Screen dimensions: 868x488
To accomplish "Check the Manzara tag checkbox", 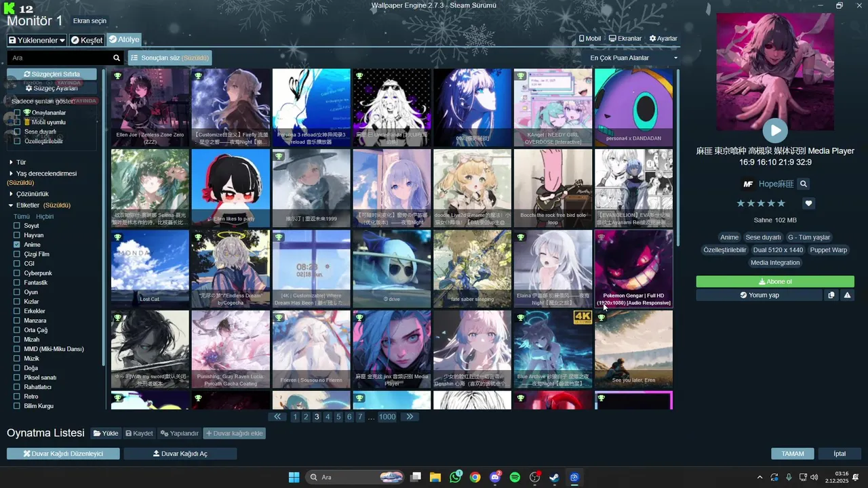I will [17, 321].
